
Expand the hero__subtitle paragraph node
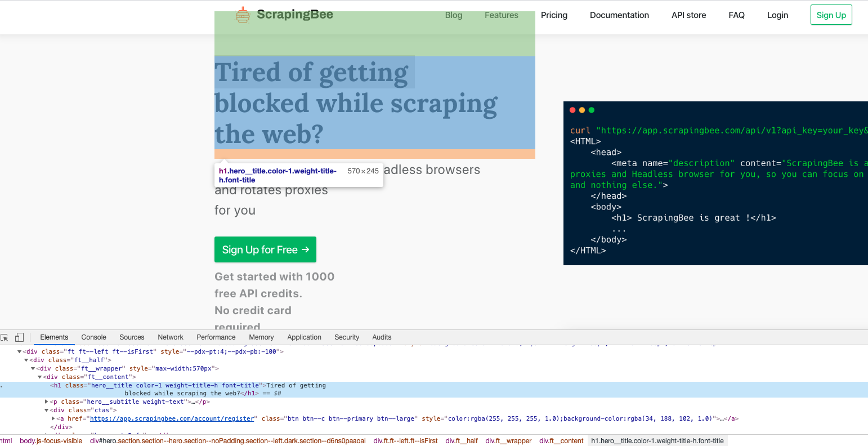(x=47, y=402)
